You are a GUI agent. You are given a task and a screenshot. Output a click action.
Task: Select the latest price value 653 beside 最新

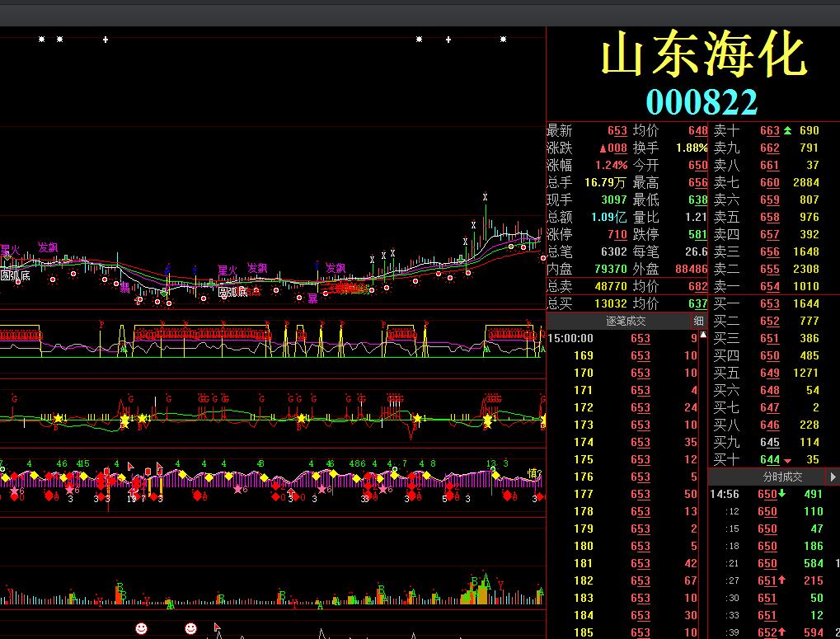click(617, 131)
